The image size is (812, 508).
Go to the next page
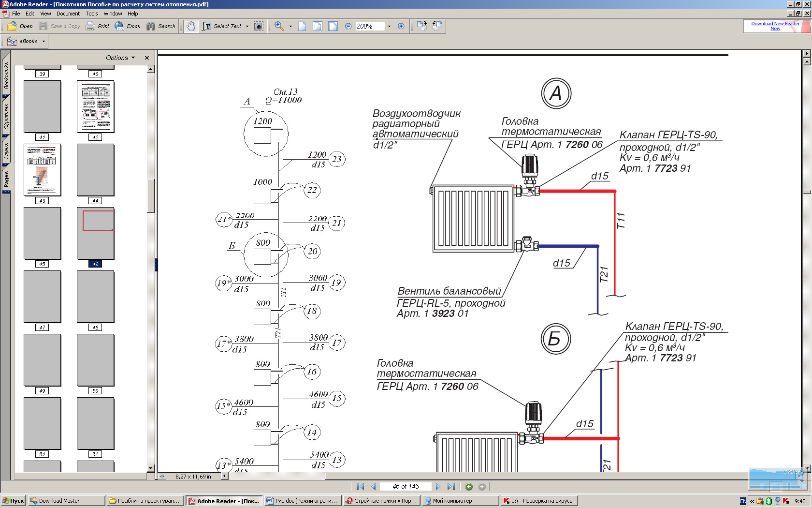click(x=438, y=487)
